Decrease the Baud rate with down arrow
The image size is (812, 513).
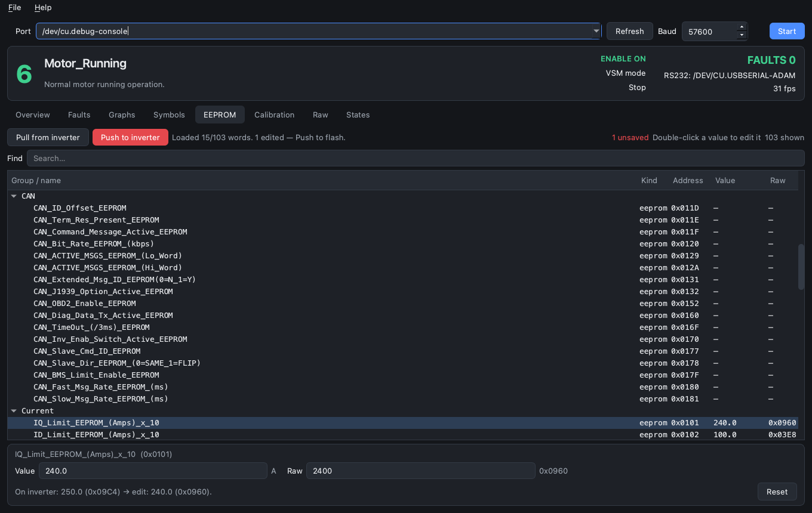742,35
